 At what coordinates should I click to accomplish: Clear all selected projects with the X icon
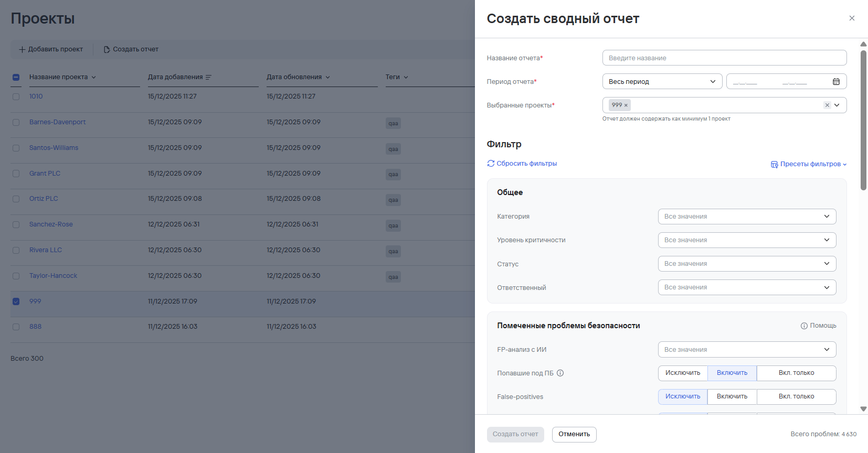click(x=827, y=105)
